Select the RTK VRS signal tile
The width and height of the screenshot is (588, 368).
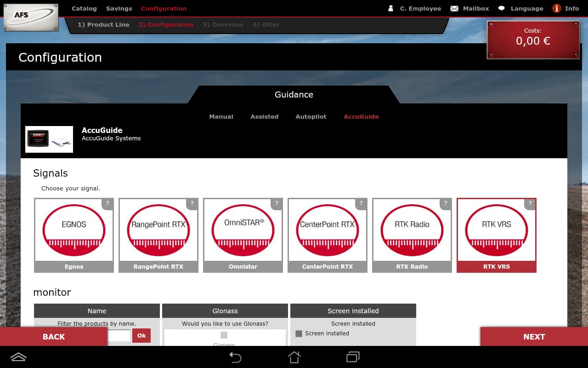[x=497, y=235]
